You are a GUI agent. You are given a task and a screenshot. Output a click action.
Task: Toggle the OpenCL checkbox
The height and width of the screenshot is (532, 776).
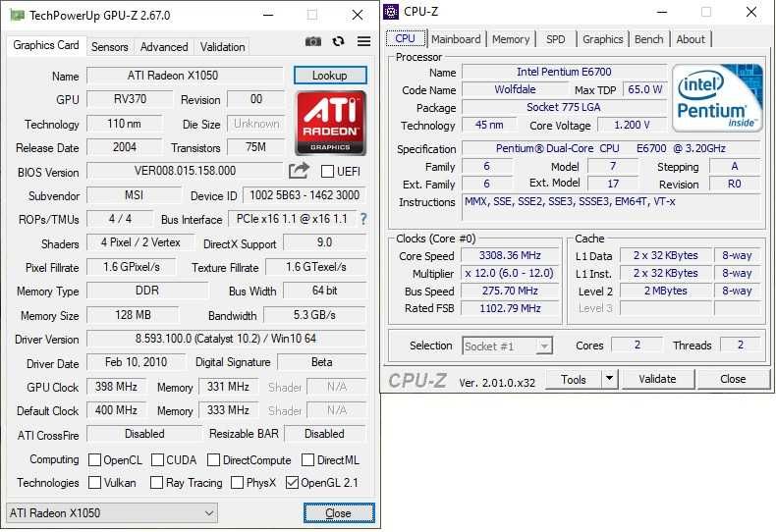click(x=94, y=459)
